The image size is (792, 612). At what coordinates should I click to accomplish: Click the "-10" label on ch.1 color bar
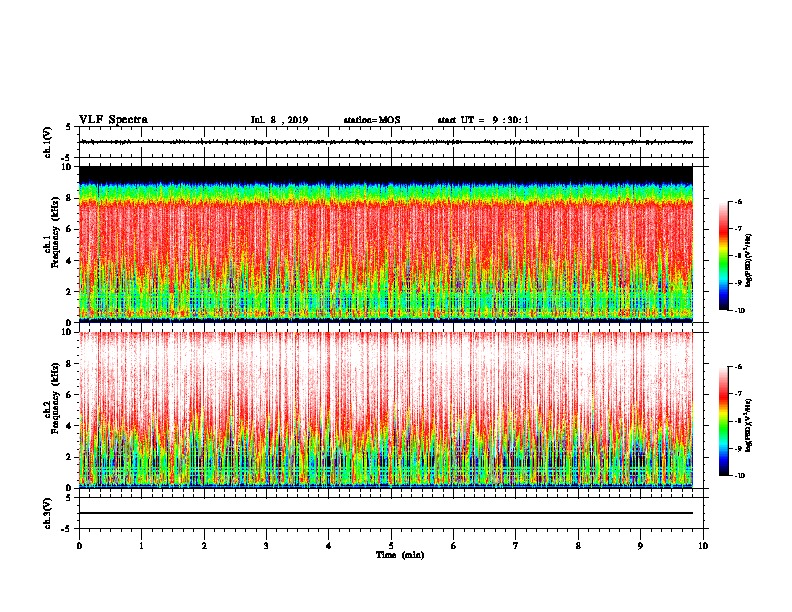tap(739, 311)
